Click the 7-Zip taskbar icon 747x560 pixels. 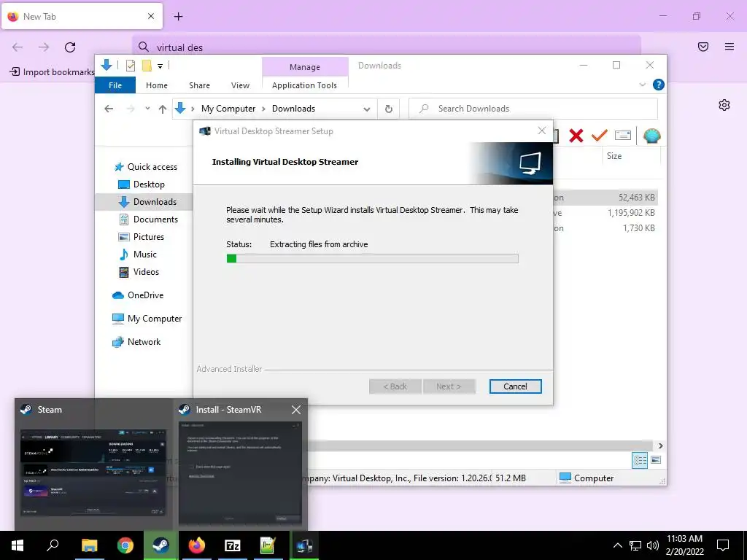click(x=232, y=545)
